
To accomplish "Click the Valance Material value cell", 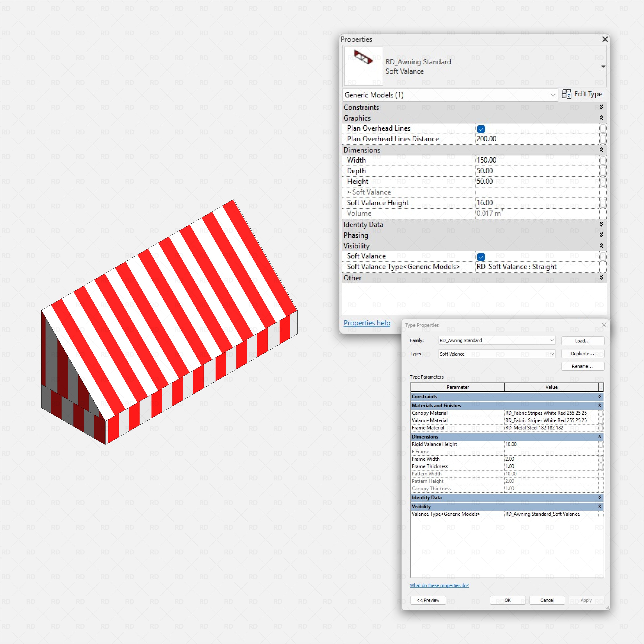I will (x=551, y=421).
